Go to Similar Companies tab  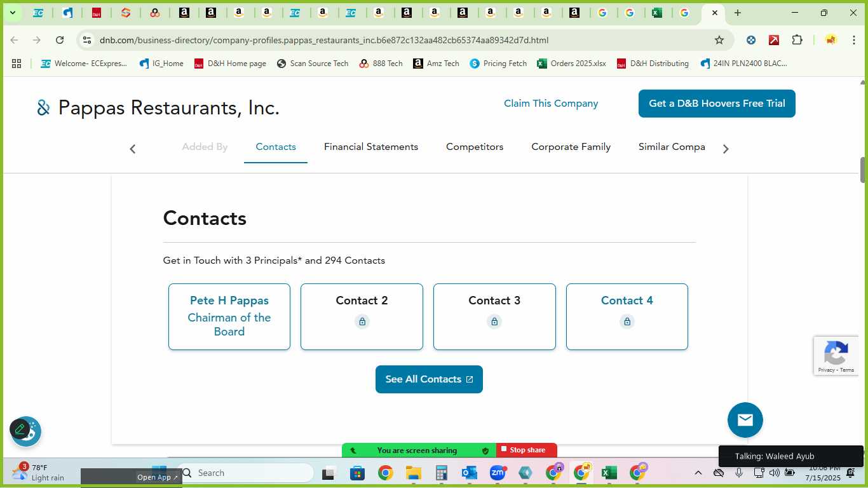click(x=672, y=147)
